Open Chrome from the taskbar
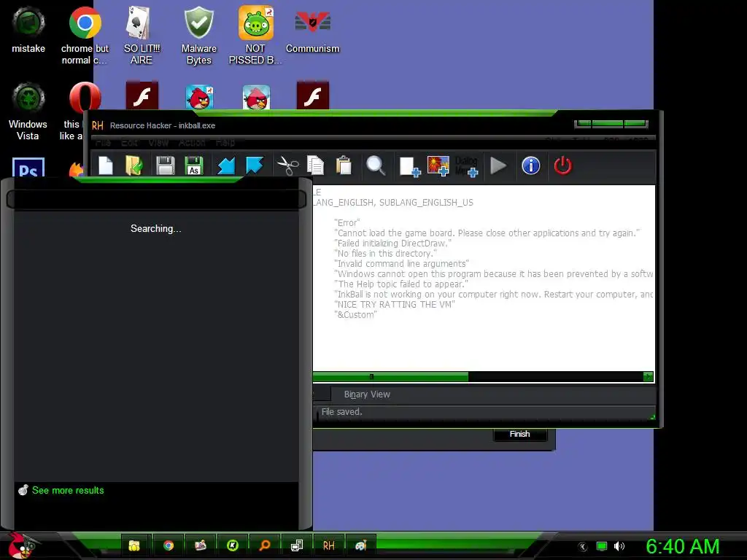Image resolution: width=747 pixels, height=560 pixels. (169, 545)
